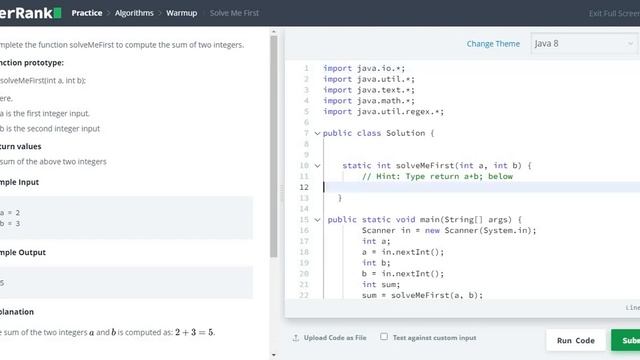This screenshot has height=360, width=640.
Task: Click line 2 import java.util.*;
Action: click(369, 79)
